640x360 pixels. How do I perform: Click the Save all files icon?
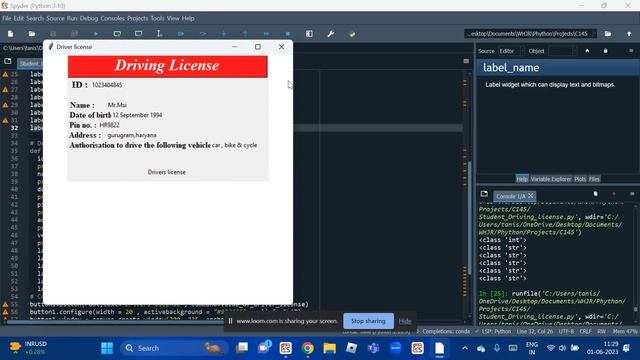click(74, 34)
